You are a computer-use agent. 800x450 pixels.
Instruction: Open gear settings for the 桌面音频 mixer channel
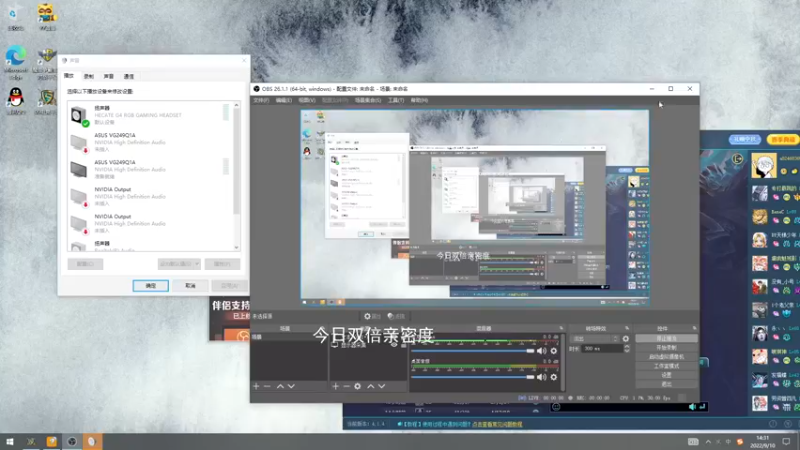[554, 377]
